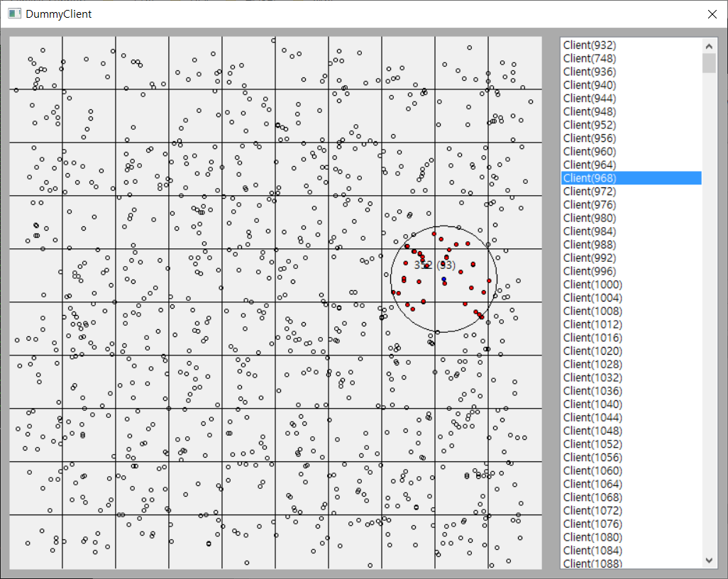This screenshot has height=579, width=728.
Task: Select Client(976) in the list
Action: [x=631, y=205]
